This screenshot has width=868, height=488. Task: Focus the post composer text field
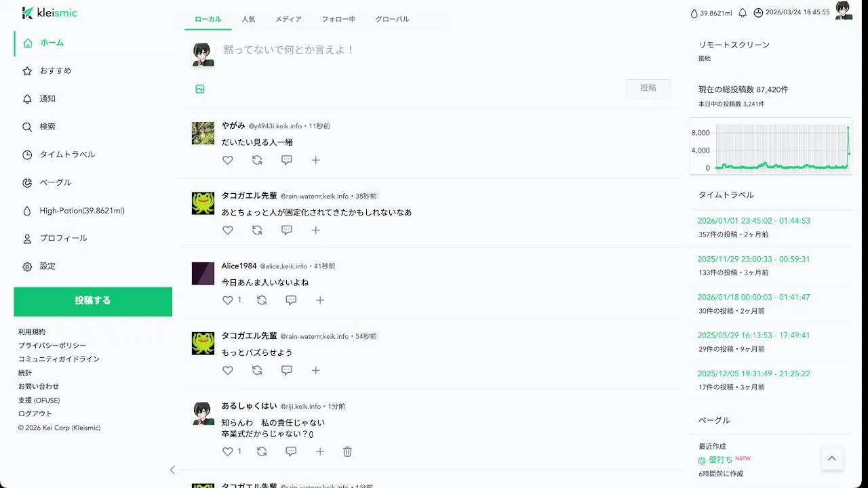coord(448,50)
